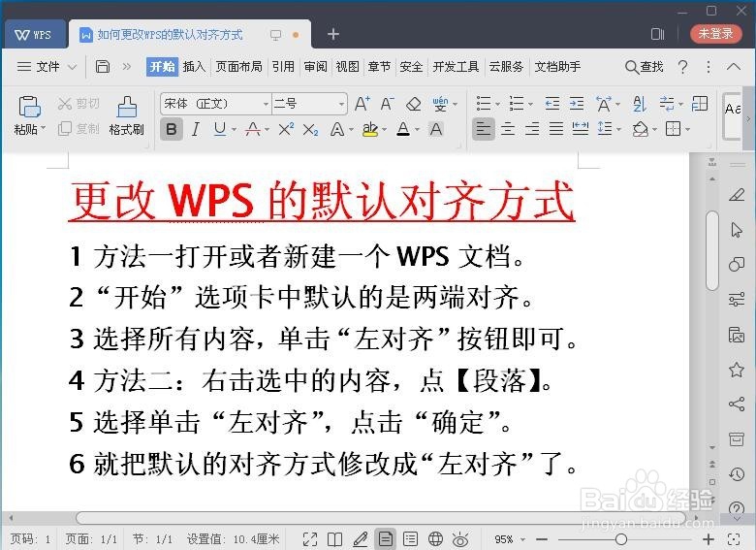Open the 审阅 ribbon tab
Viewport: 756px width, 550px height.
(x=315, y=67)
